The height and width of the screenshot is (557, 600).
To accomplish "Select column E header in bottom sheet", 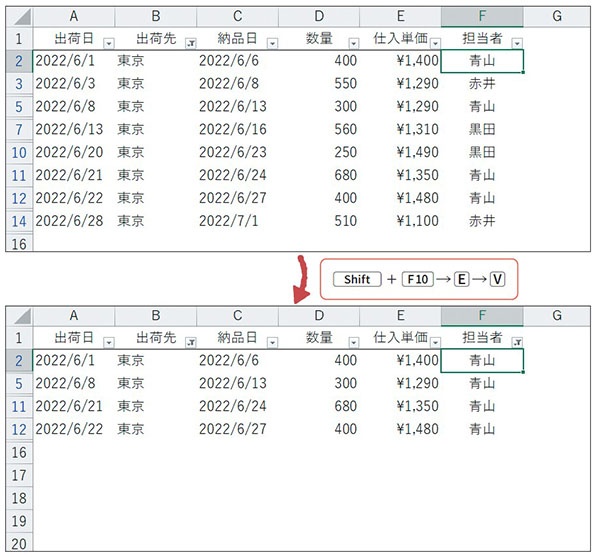I will pos(400,316).
